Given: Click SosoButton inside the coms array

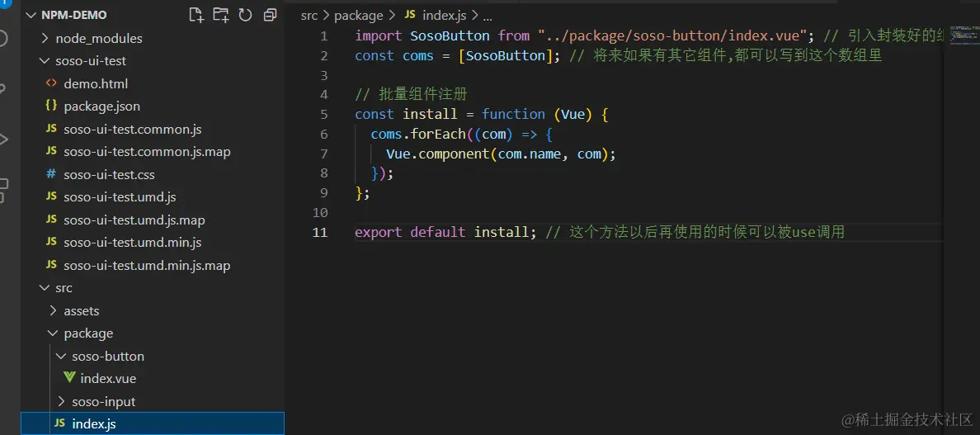Looking at the screenshot, I should 506,55.
